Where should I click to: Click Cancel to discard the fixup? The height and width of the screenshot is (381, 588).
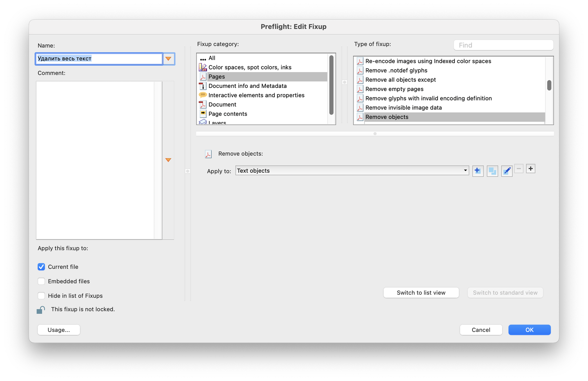[481, 330]
